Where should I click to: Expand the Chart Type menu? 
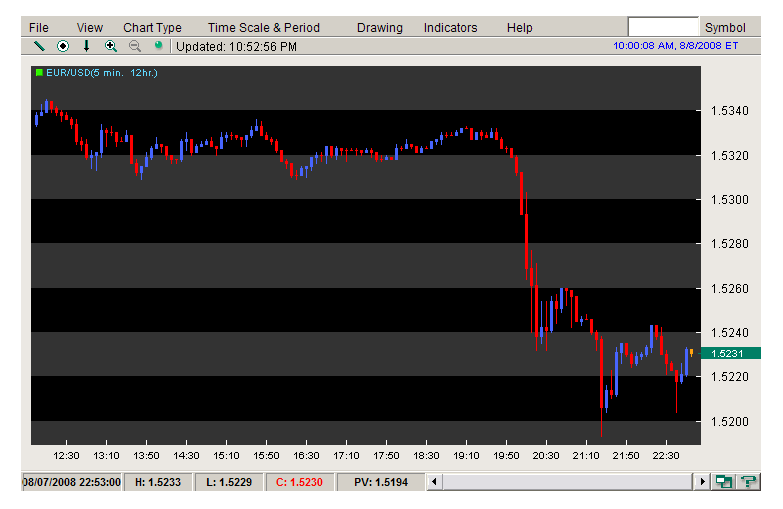pyautogui.click(x=152, y=28)
